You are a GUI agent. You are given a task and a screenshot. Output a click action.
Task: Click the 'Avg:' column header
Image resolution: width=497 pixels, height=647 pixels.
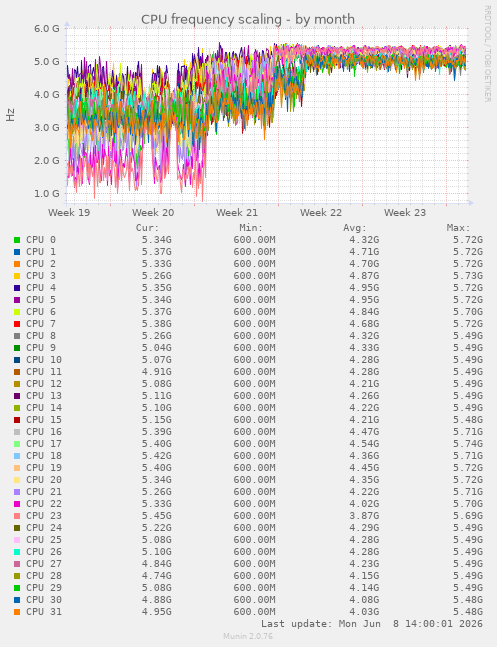(x=355, y=228)
